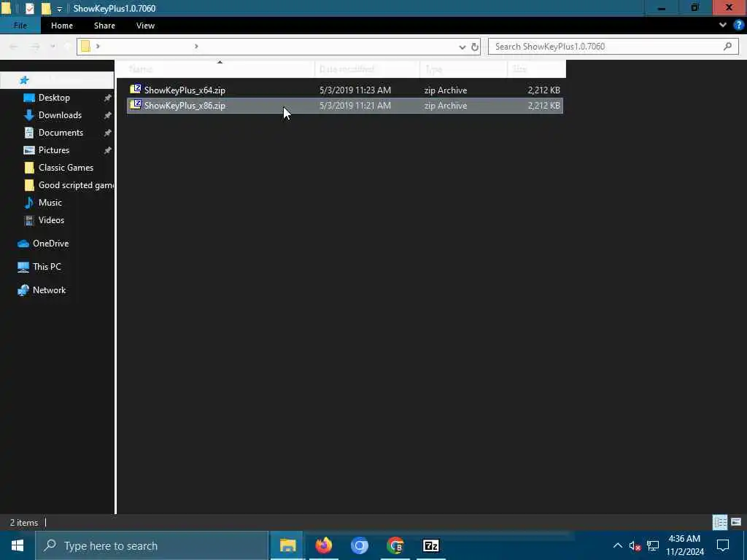747x560 pixels.
Task: Sort by the Size column header
Action: (536, 69)
